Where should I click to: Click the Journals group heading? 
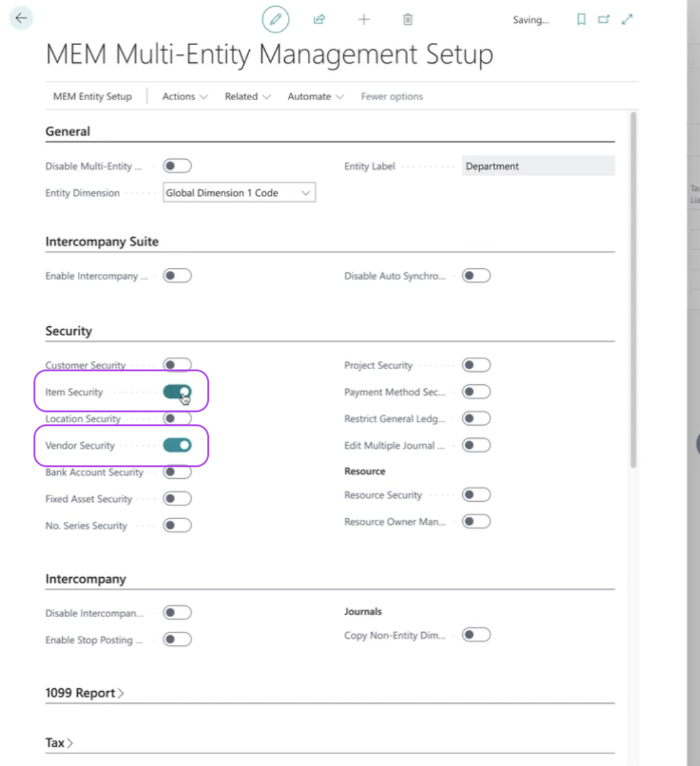point(363,612)
